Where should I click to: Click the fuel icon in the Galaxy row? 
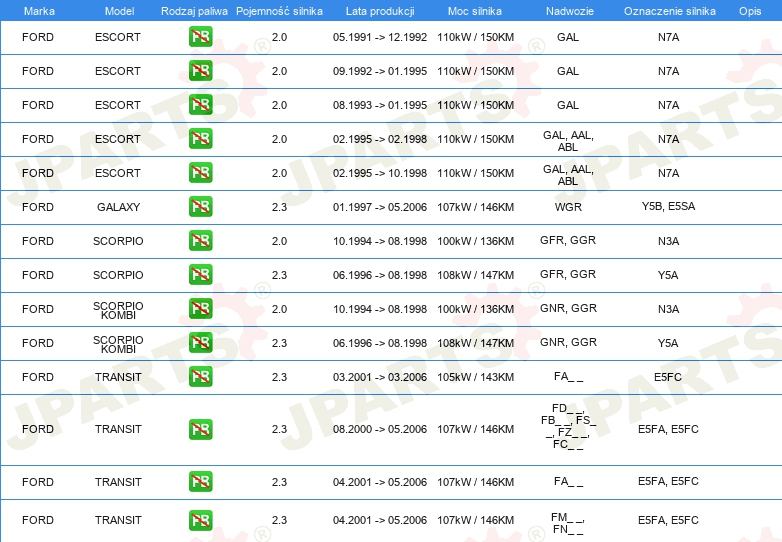click(x=200, y=206)
